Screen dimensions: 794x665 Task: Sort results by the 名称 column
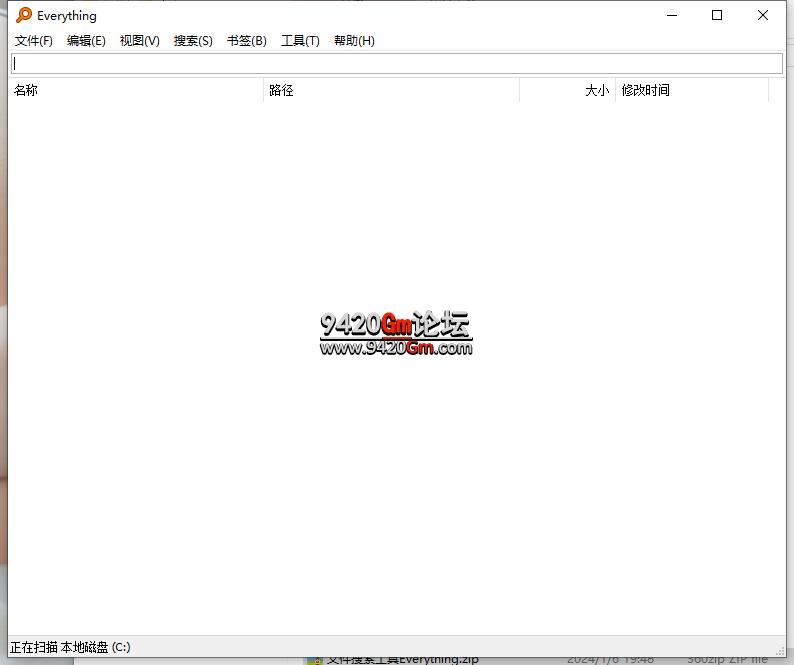pos(136,90)
